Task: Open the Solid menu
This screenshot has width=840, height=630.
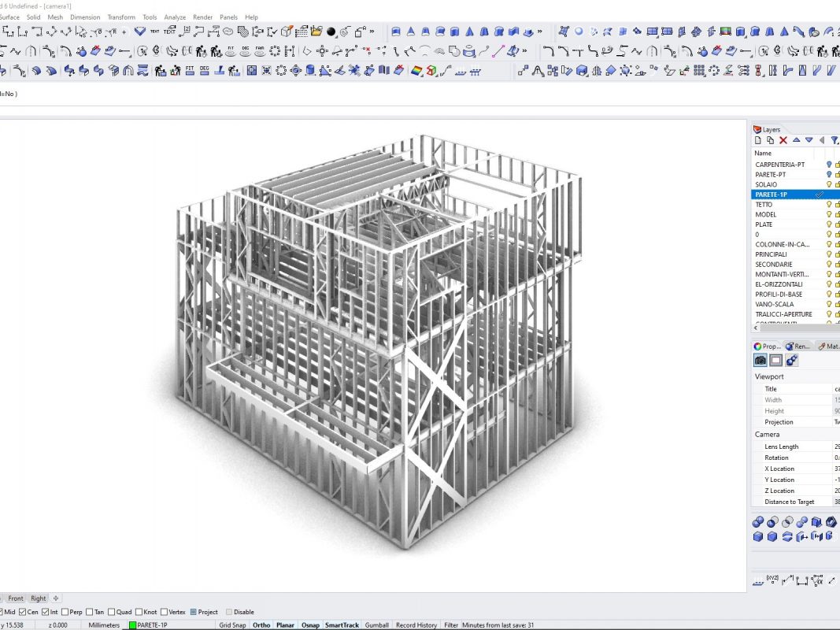Action: [x=33, y=17]
